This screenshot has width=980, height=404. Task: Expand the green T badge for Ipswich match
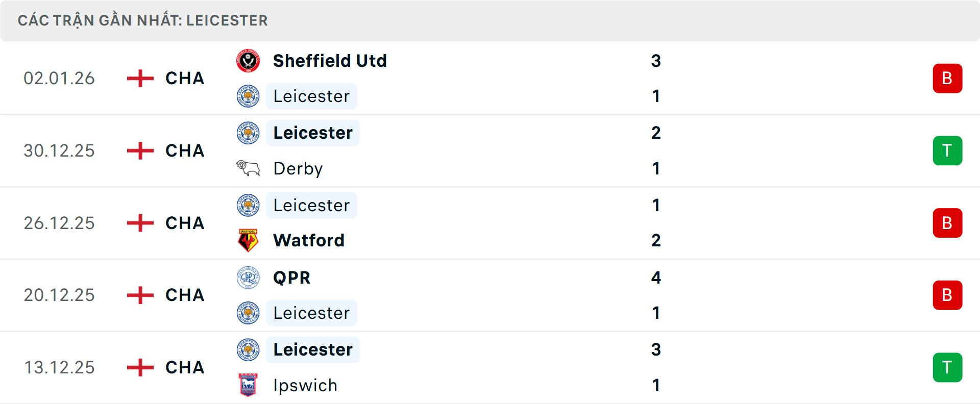pos(947,367)
